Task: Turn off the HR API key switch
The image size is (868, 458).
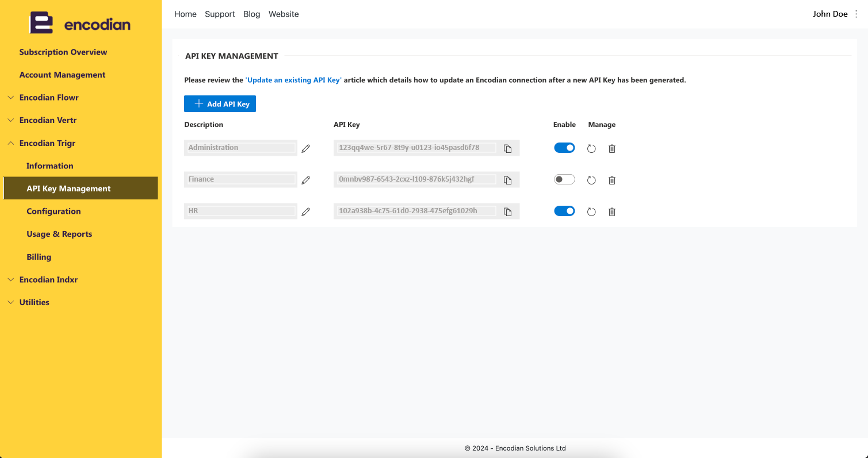Action: [x=564, y=211]
